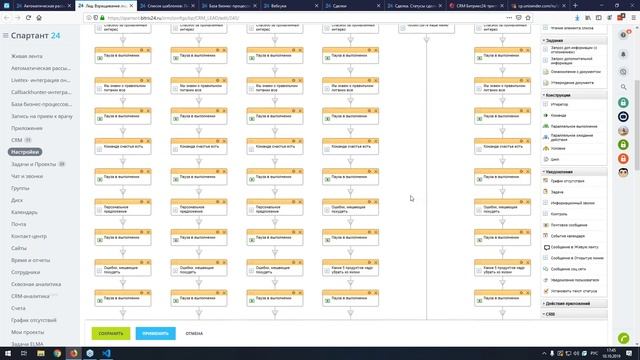
Task: Click Сообщение в Открытую линию text
Action: tap(577, 258)
